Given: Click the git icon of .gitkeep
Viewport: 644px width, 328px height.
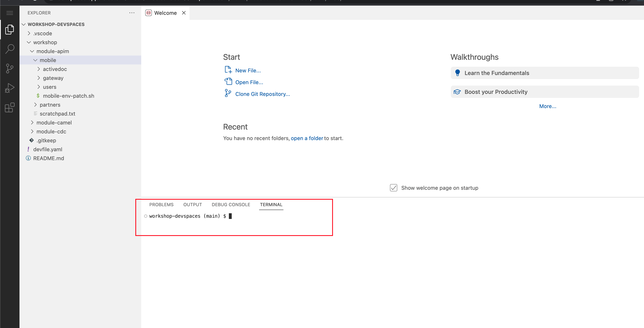Looking at the screenshot, I should point(31,140).
